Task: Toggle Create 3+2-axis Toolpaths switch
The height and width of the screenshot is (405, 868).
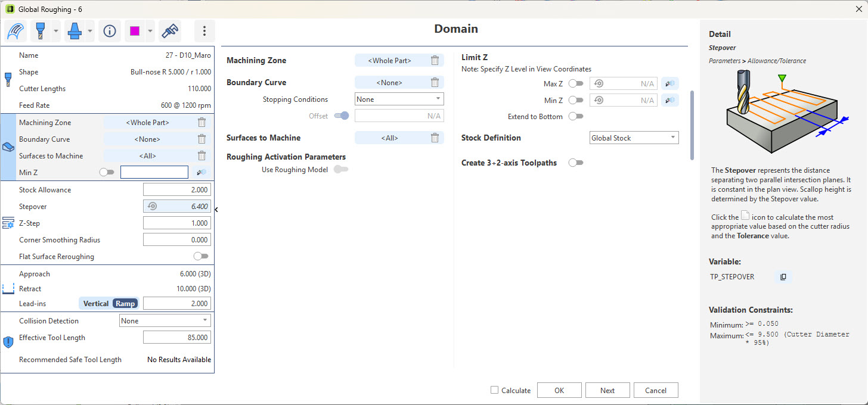Action: (576, 163)
